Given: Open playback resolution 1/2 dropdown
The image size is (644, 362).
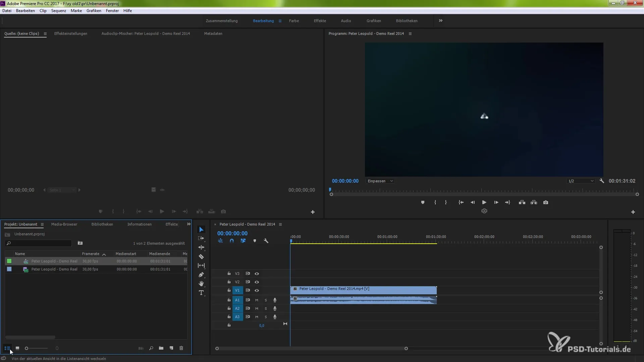Looking at the screenshot, I should [581, 181].
